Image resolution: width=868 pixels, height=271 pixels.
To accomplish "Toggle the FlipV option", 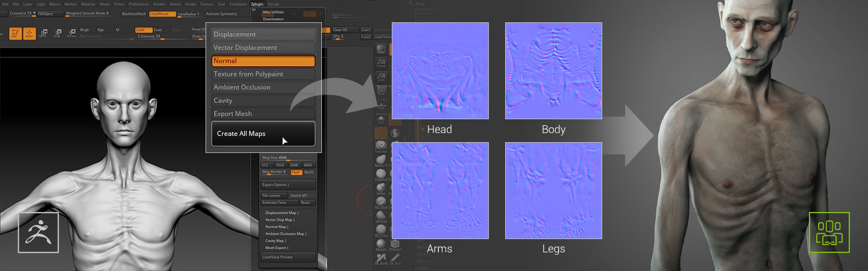I will (295, 172).
